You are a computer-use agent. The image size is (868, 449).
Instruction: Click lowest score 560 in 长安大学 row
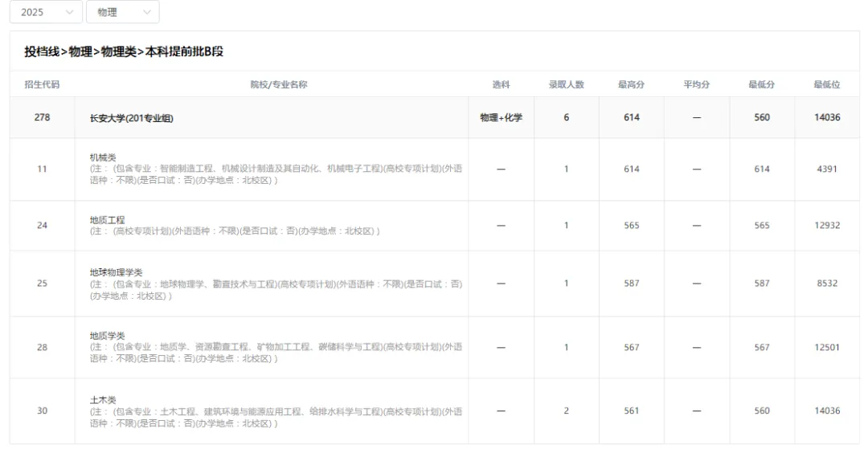pyautogui.click(x=762, y=117)
